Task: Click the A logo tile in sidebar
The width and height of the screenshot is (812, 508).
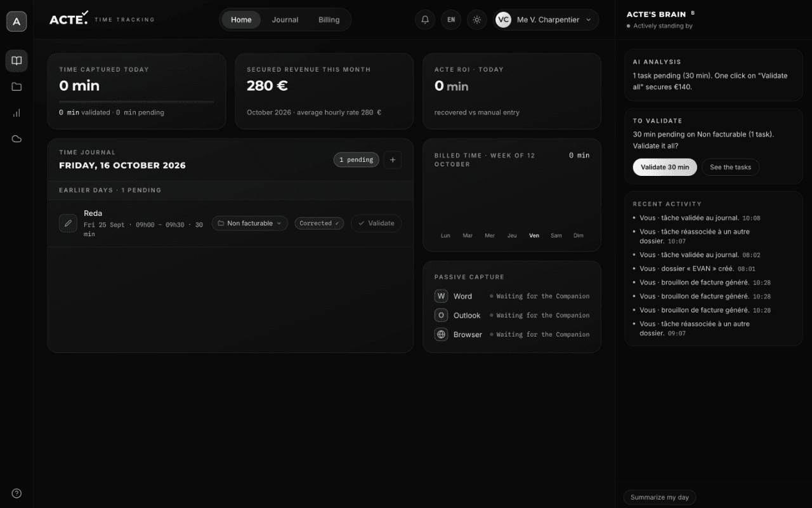Action: (x=16, y=22)
